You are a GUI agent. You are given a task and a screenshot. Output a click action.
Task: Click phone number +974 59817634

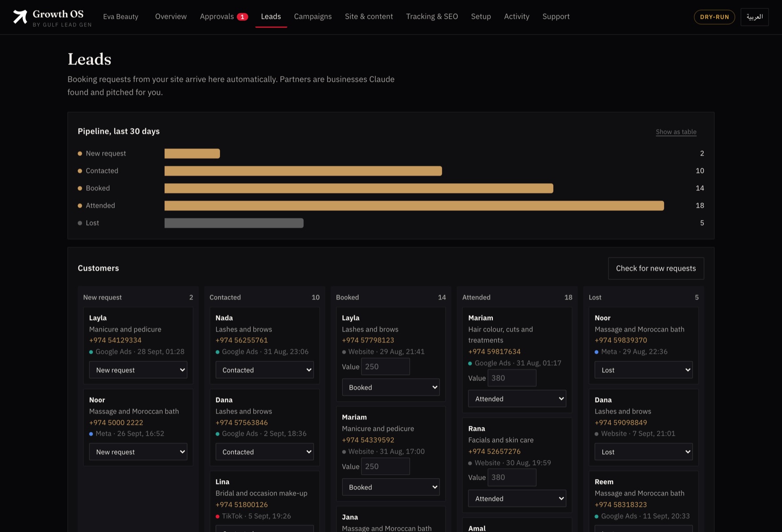(x=495, y=352)
